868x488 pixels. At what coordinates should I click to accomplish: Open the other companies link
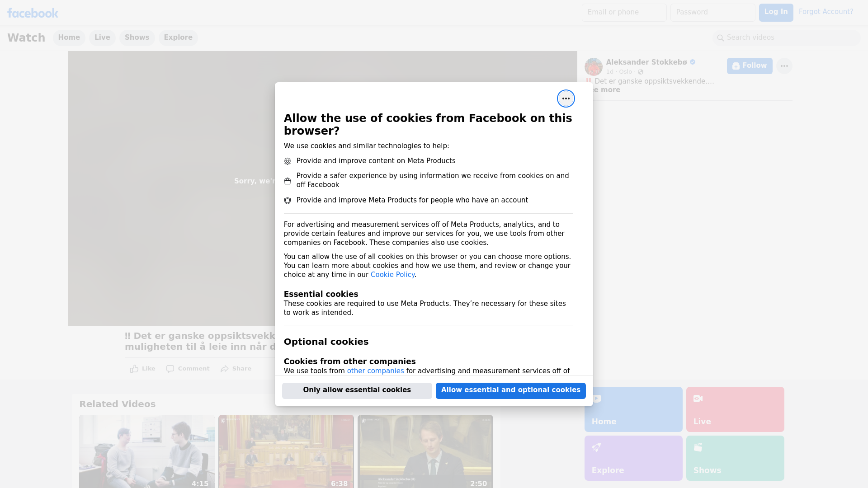click(x=375, y=371)
